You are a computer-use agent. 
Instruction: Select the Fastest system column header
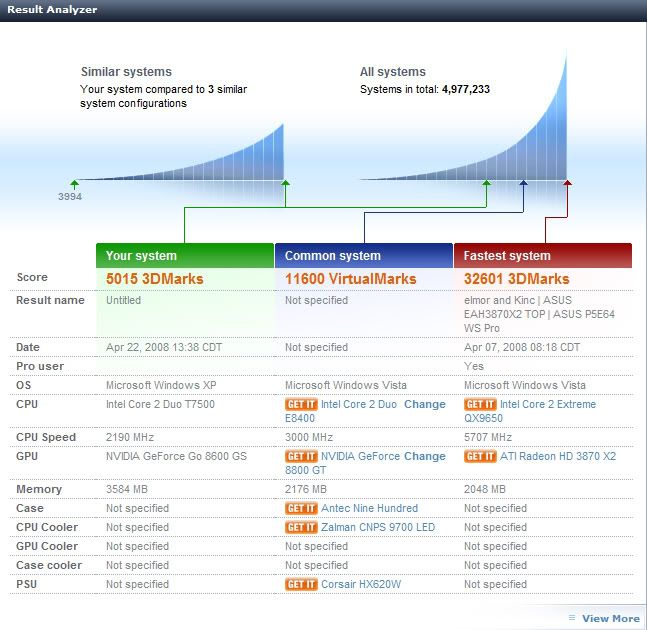pos(543,255)
